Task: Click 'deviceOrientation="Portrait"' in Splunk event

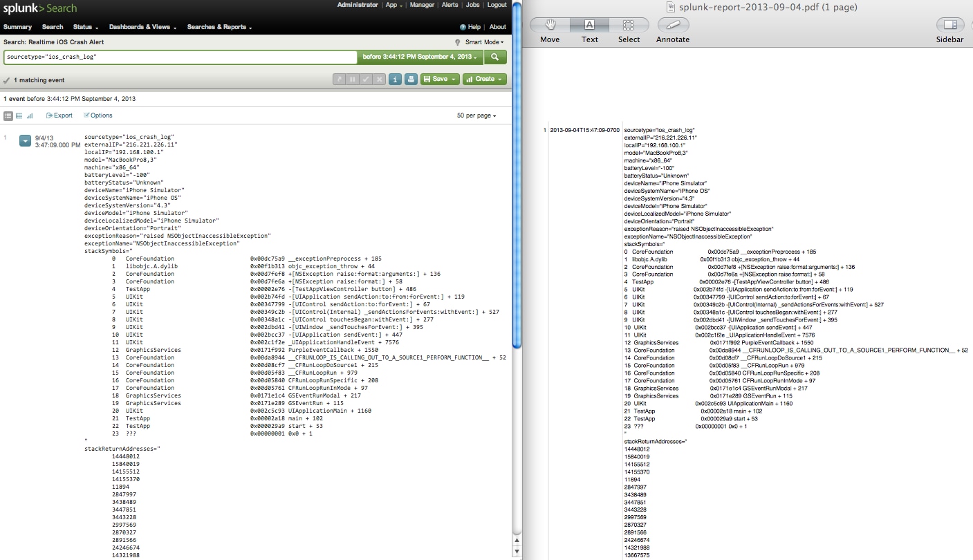Action: (133, 228)
